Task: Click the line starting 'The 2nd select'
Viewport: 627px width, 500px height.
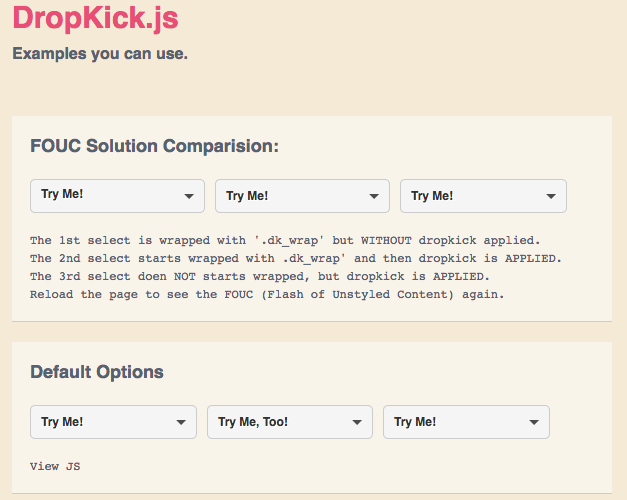Action: (296, 258)
